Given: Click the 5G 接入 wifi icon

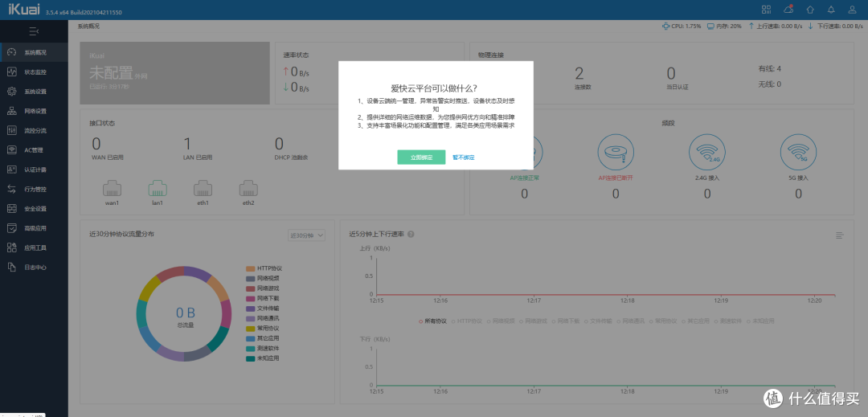Looking at the screenshot, I should pos(798,152).
